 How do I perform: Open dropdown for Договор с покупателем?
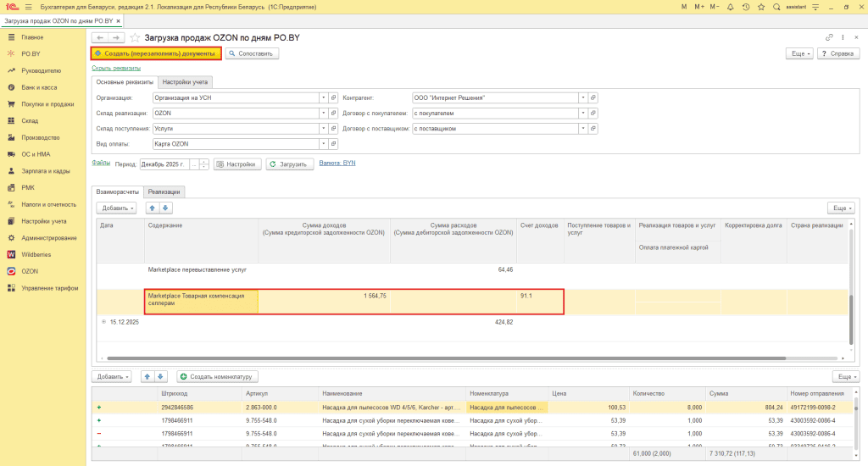[x=583, y=113]
